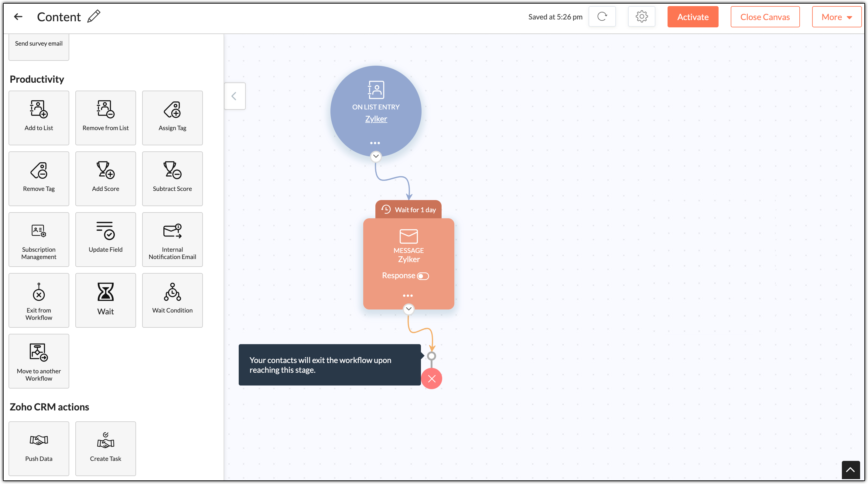Choose the Remove Tag action

39,178
